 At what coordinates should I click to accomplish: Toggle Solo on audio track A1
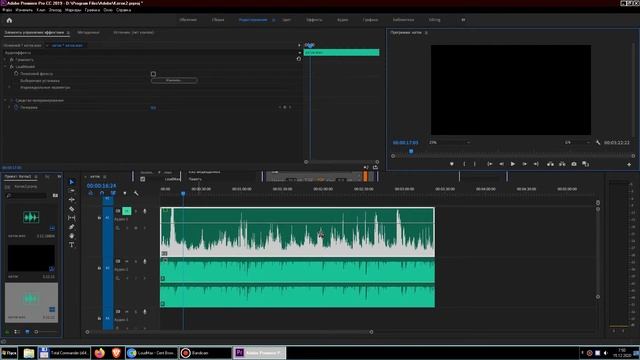tap(136, 211)
